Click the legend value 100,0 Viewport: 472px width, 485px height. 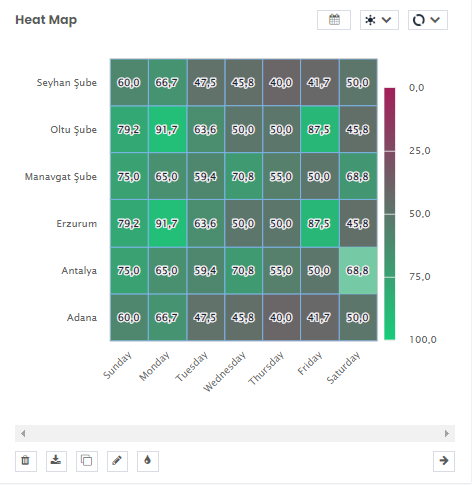pyautogui.click(x=423, y=340)
